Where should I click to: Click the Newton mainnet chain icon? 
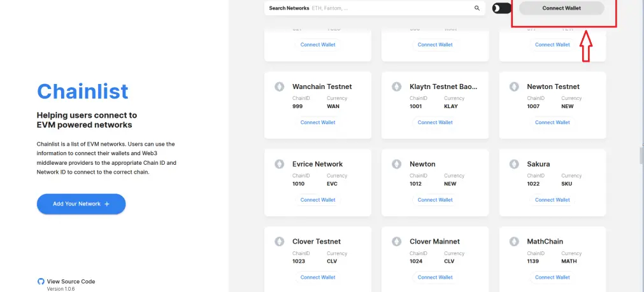point(396,164)
